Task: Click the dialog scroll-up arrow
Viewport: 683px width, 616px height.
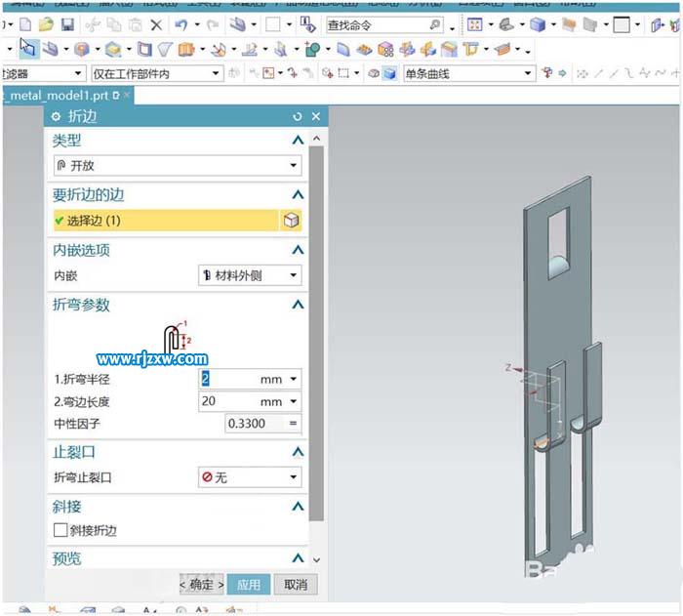Action: pyautogui.click(x=317, y=139)
